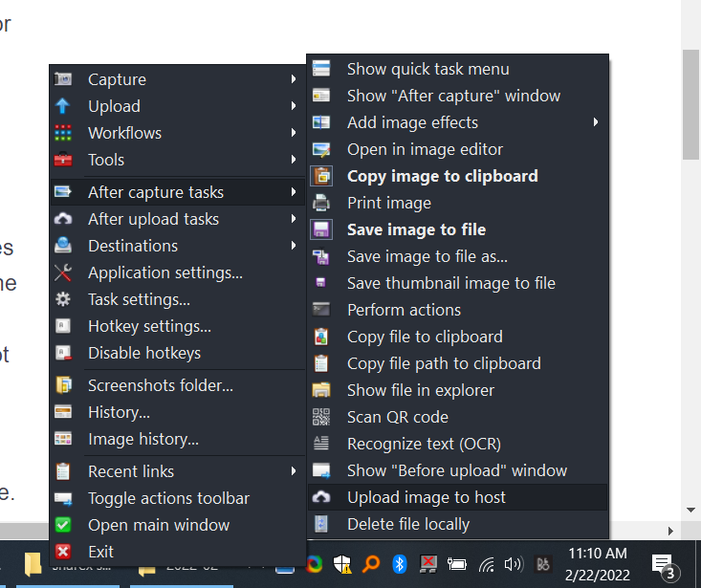The height and width of the screenshot is (588, 701).
Task: Enable Upload image to host task
Action: (x=427, y=497)
